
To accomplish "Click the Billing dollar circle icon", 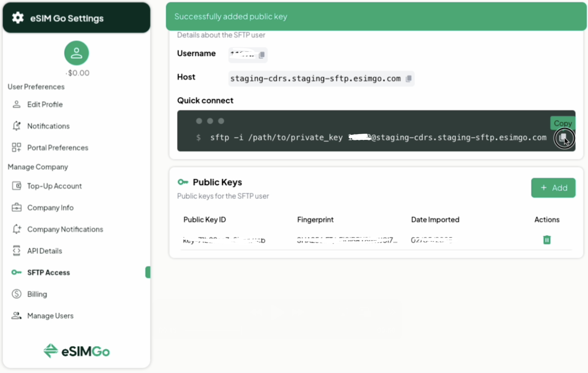I will (17, 294).
